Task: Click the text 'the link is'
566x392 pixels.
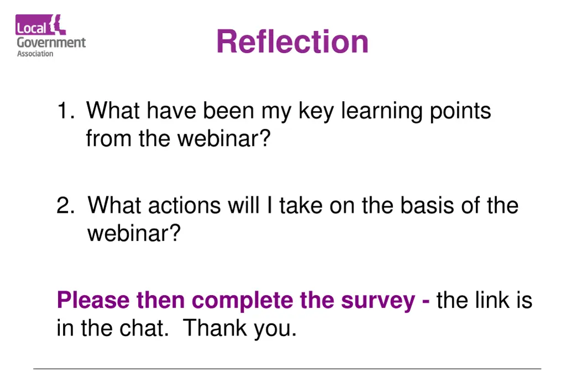Action: point(484,300)
